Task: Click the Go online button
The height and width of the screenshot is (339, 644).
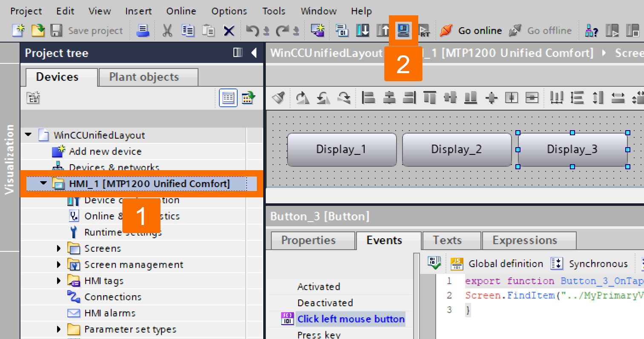Action: [x=471, y=31]
